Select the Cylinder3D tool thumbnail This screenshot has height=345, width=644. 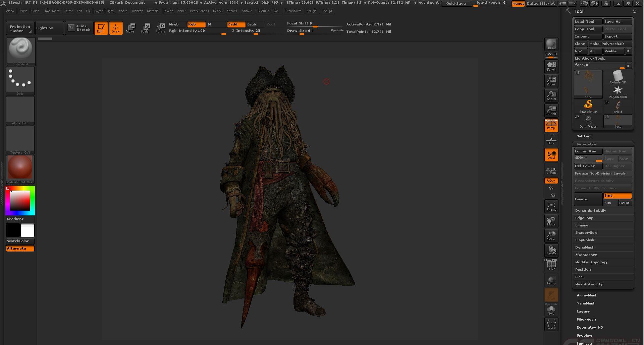pyautogui.click(x=618, y=77)
